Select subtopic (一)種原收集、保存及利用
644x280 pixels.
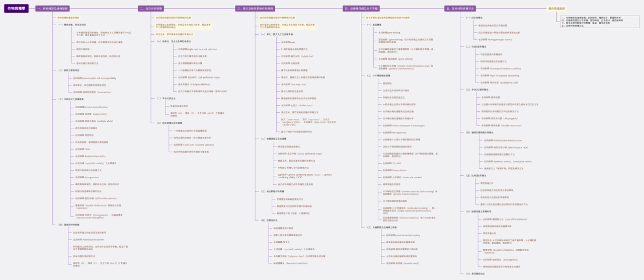coord(71,24)
